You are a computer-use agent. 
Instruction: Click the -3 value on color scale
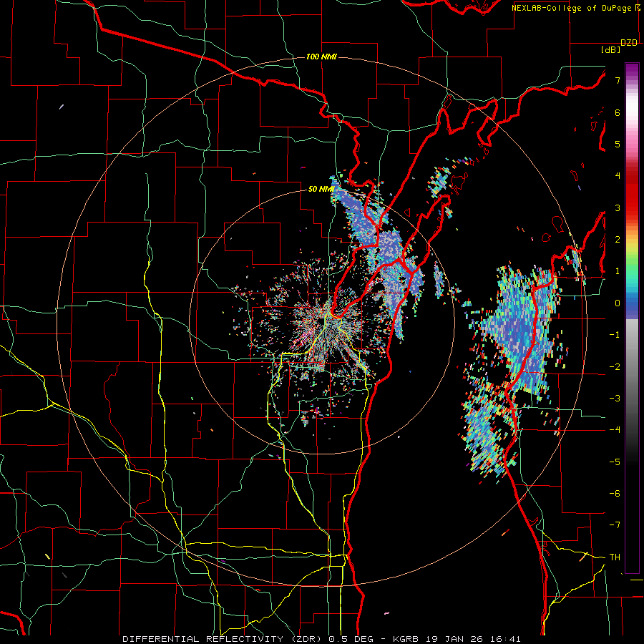(x=615, y=399)
